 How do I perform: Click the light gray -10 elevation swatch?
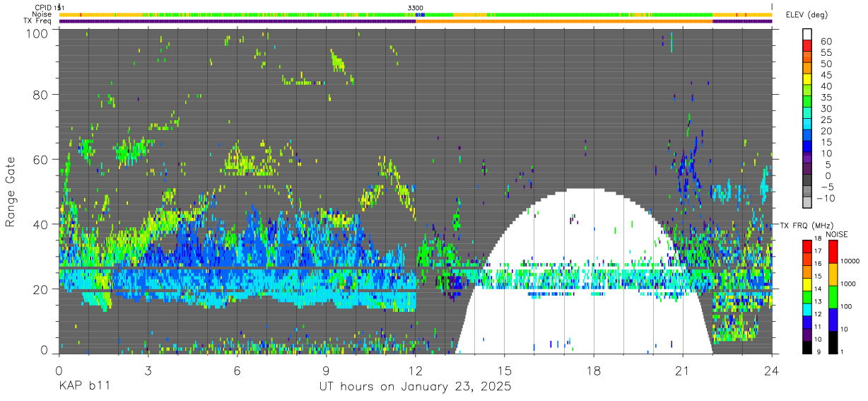[x=807, y=204]
